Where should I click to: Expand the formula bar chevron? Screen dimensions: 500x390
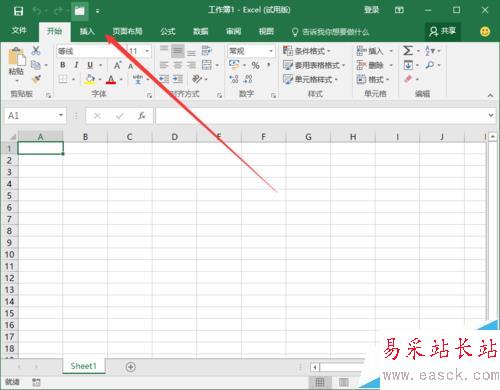coord(491,115)
